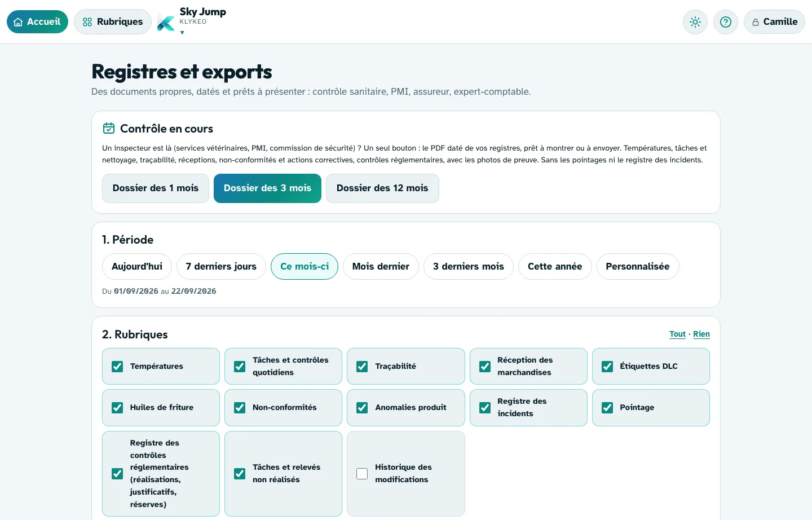812x520 pixels.
Task: Uncheck Réception des marchandises
Action: pos(485,367)
